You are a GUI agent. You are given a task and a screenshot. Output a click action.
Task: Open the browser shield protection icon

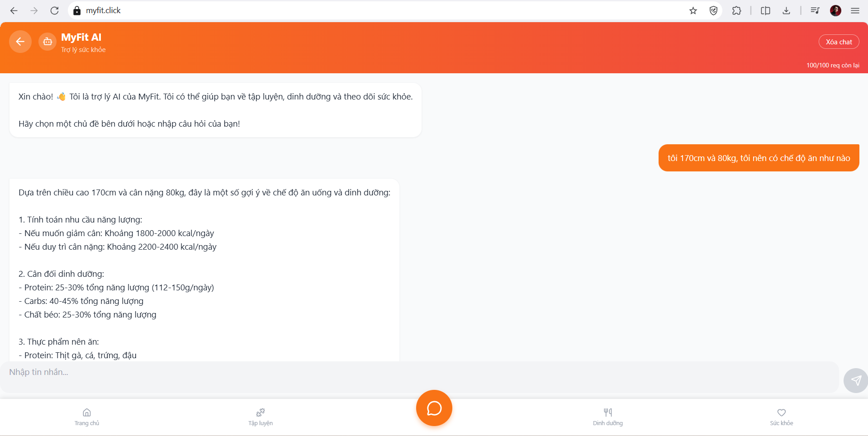713,11
